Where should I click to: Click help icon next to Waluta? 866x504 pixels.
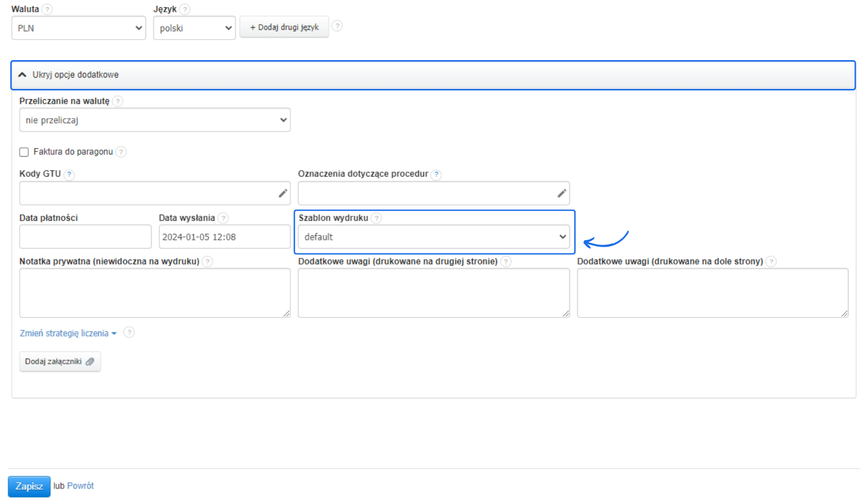(x=47, y=9)
